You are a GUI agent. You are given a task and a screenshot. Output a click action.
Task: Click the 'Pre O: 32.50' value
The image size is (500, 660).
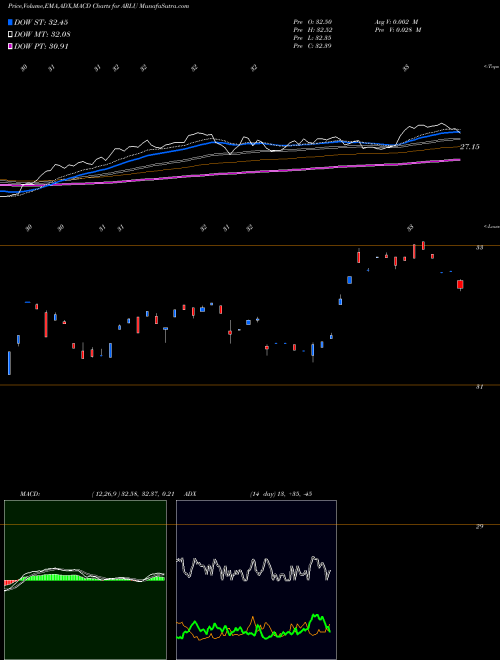click(312, 21)
